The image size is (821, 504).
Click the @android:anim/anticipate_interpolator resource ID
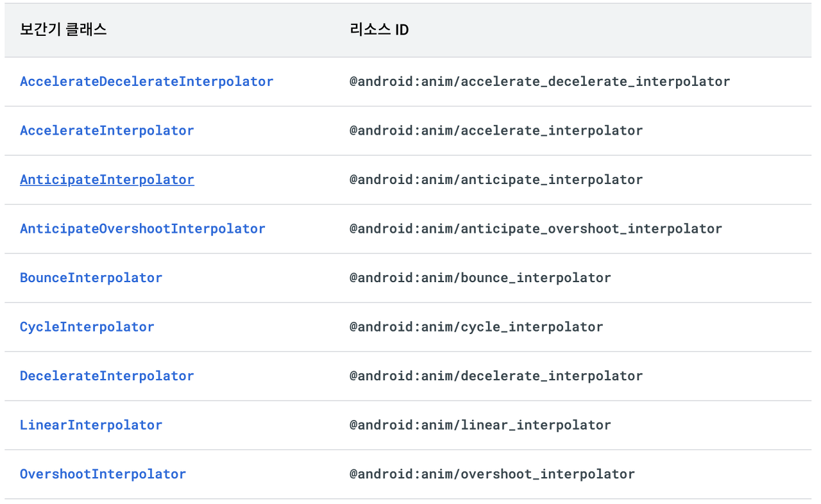click(496, 180)
